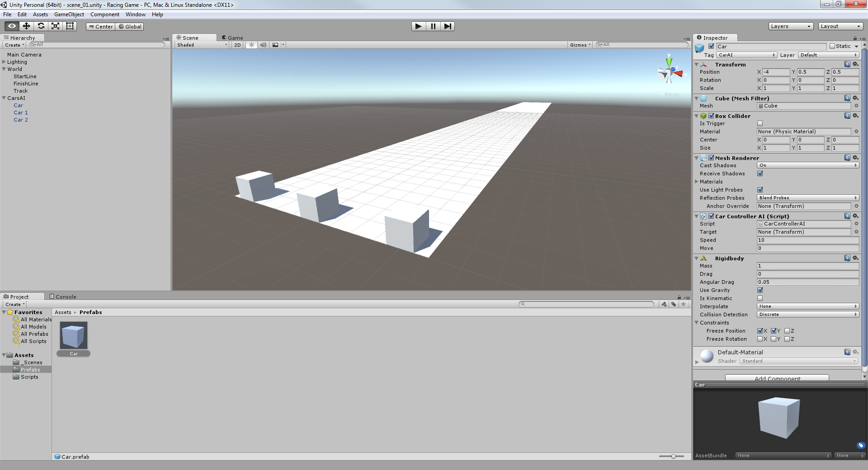Toggle Receive Shadows checkbox
This screenshot has width=868, height=470.
(760, 174)
